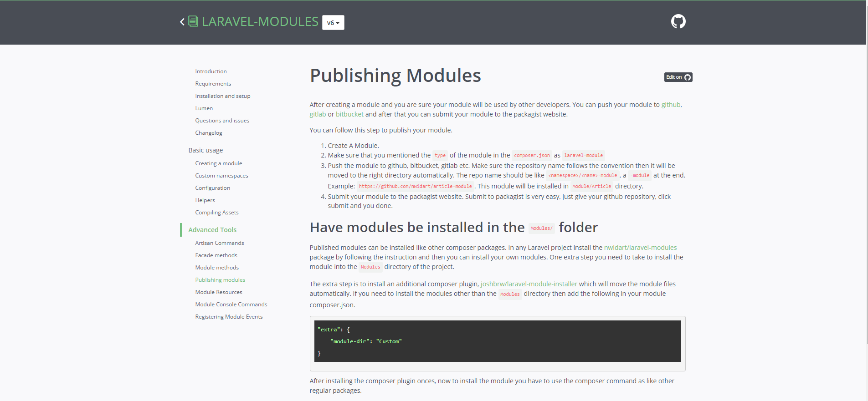View the Changelog page
This screenshot has height=401, width=868.
click(x=209, y=133)
